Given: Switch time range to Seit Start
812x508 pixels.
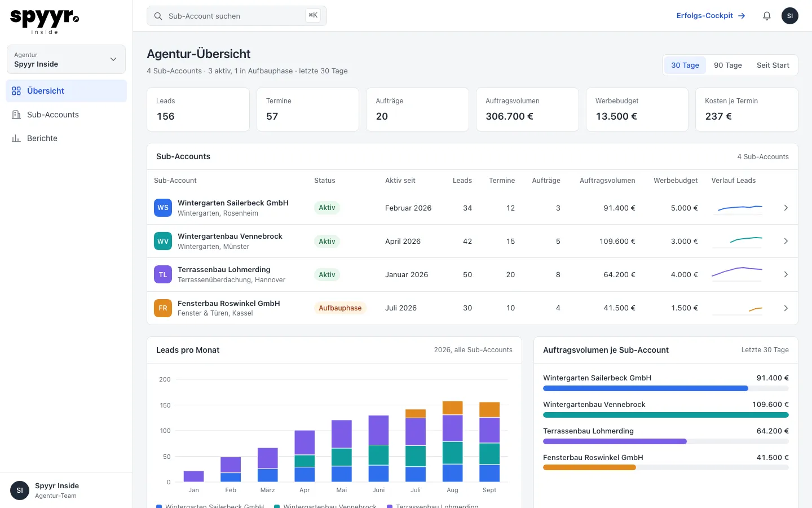Looking at the screenshot, I should 773,65.
